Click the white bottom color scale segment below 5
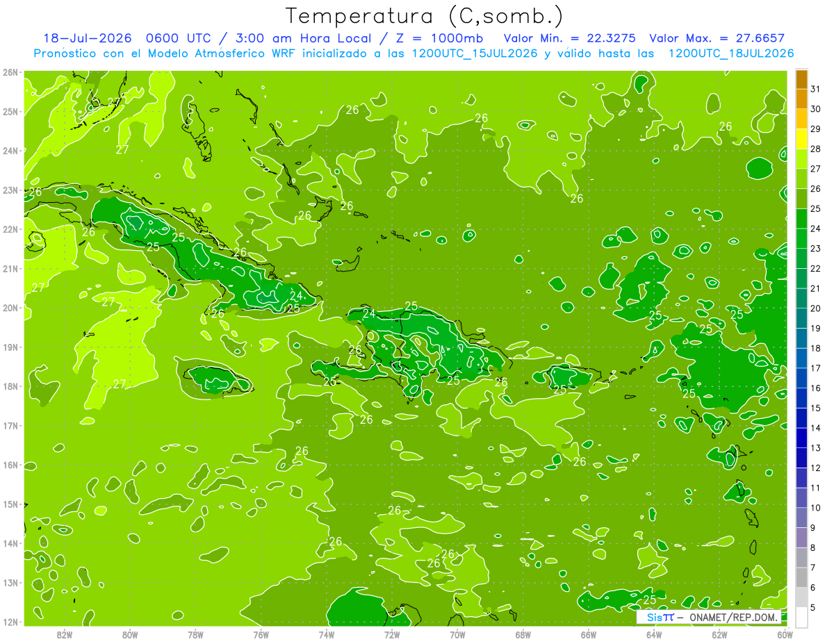Image resolution: width=834 pixels, height=644 pixels. (801, 617)
